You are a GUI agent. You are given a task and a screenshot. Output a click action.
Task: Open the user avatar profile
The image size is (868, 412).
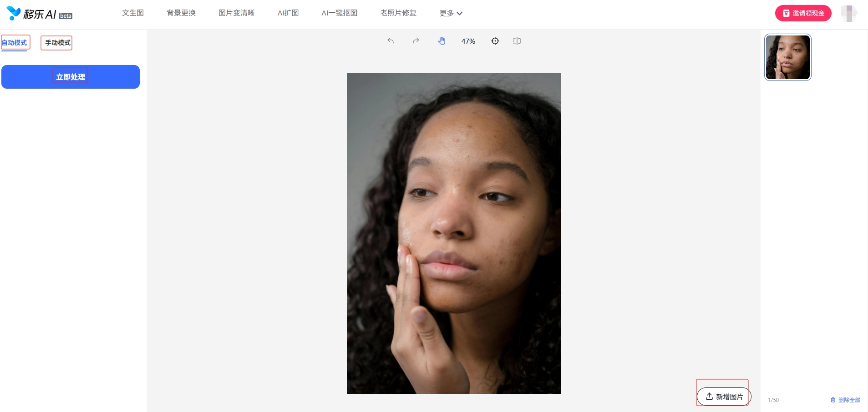click(x=849, y=13)
